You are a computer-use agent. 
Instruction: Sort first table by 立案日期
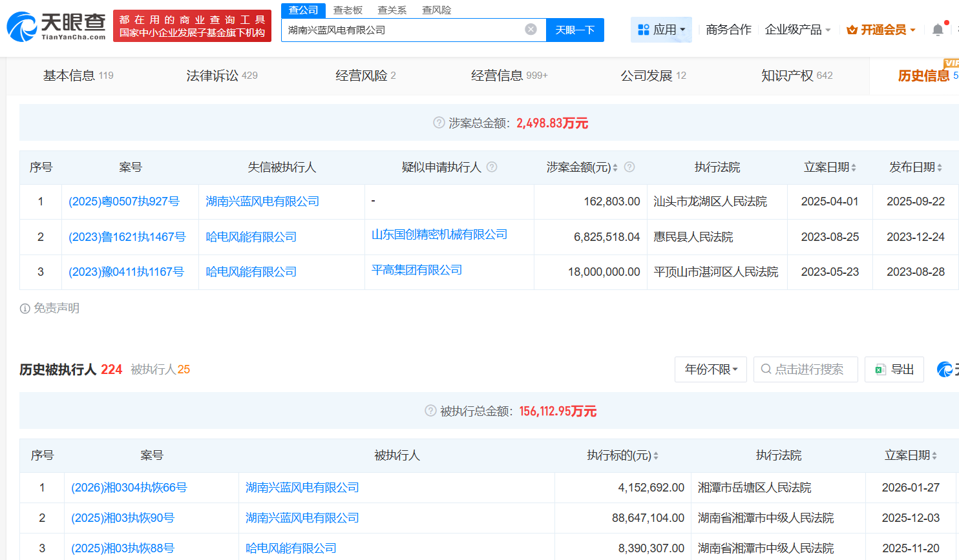[854, 168]
